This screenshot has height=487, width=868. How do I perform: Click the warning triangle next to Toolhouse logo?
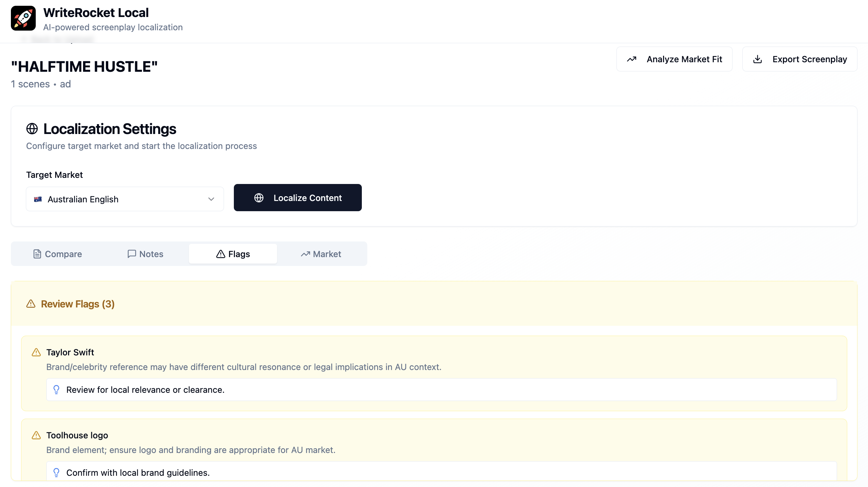pyautogui.click(x=36, y=435)
